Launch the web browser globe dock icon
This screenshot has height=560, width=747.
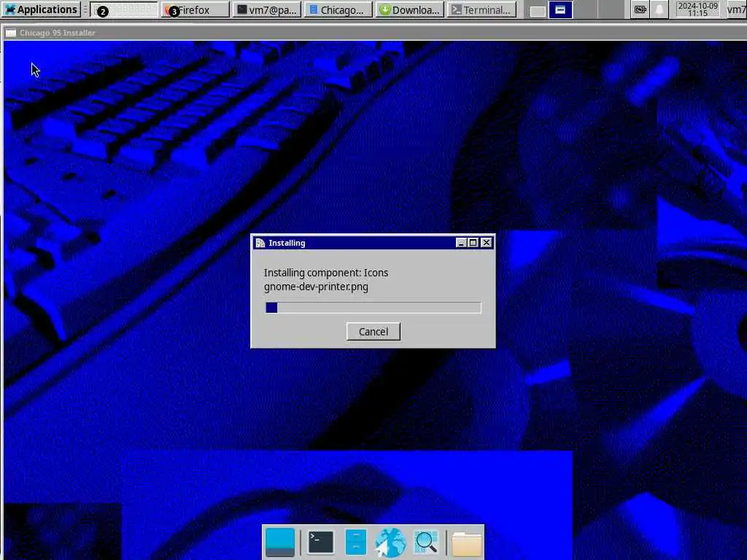coord(390,542)
